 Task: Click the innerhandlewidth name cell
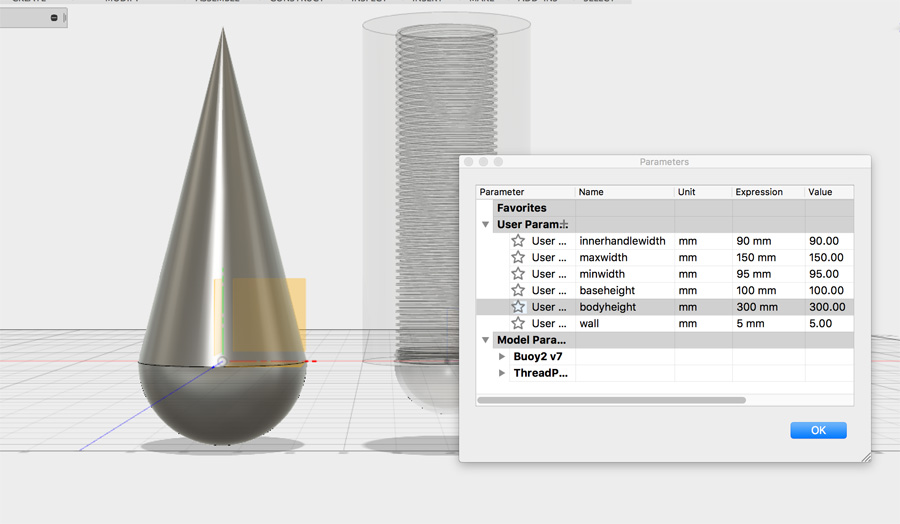click(x=624, y=241)
